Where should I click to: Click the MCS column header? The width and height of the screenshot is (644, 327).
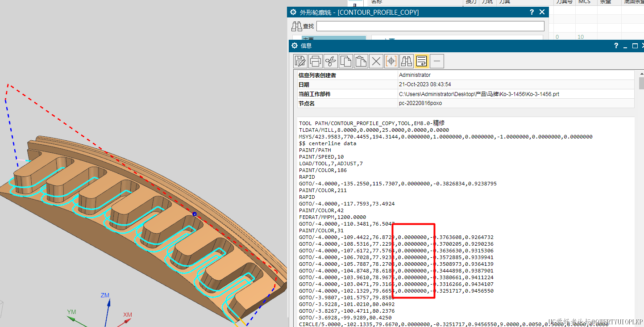585,2
